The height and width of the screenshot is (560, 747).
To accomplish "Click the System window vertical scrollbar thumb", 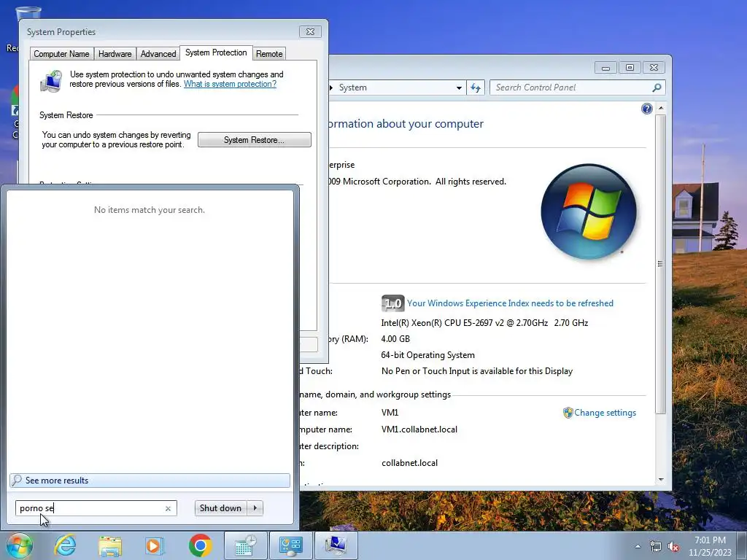I will click(660, 263).
